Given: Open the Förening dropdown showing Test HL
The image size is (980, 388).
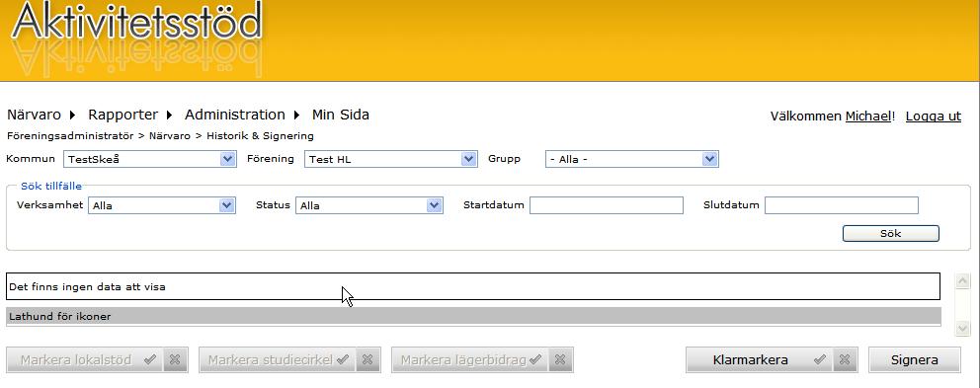Looking at the screenshot, I should [391, 159].
